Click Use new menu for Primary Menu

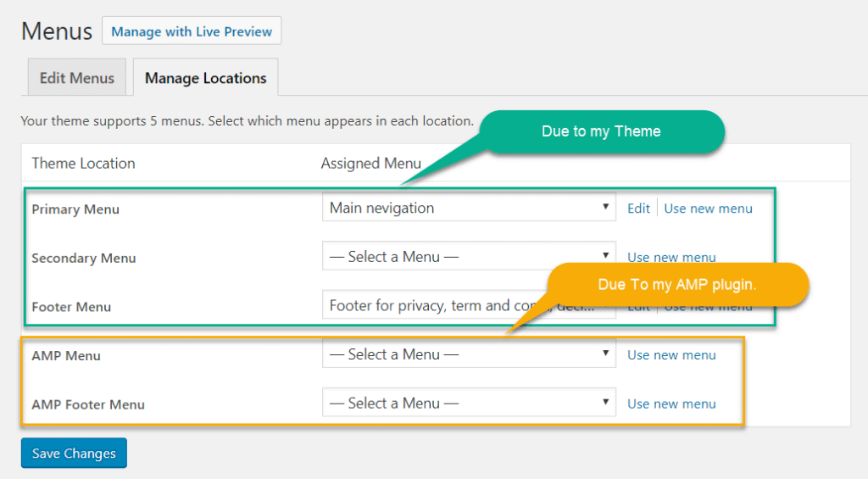click(x=708, y=209)
